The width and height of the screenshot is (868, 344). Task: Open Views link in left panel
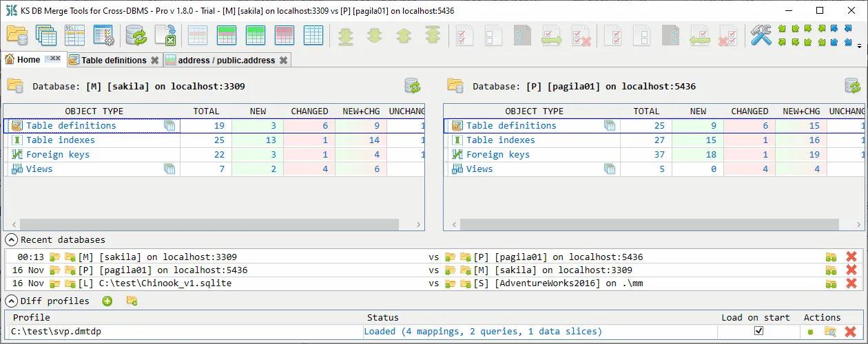[39, 169]
